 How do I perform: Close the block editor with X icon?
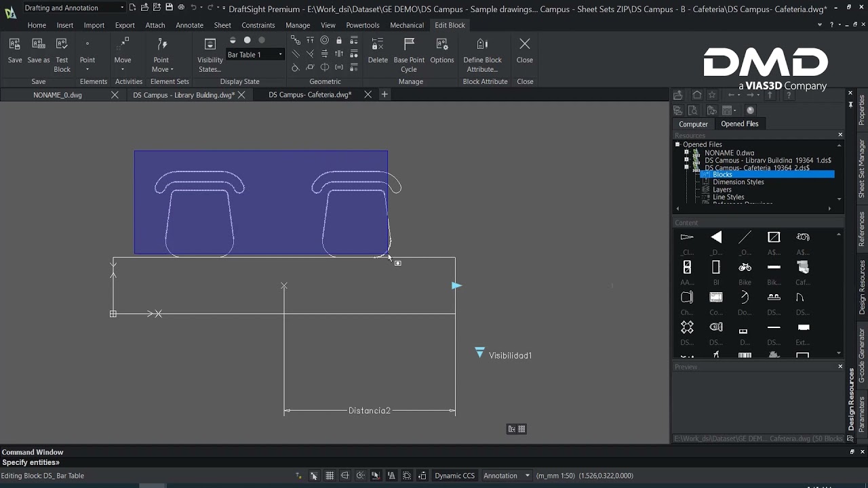tap(525, 44)
